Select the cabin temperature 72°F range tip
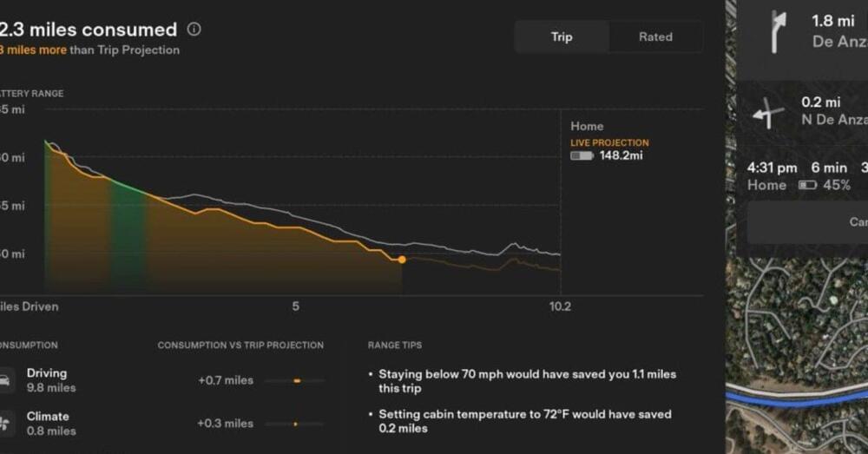Viewport: 868px width, 454px height. [x=524, y=421]
